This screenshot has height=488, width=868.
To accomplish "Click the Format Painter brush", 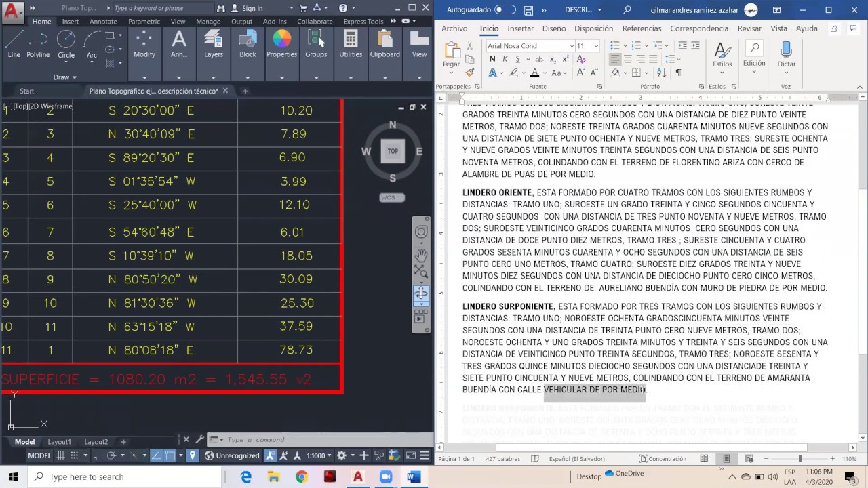I will tap(469, 73).
